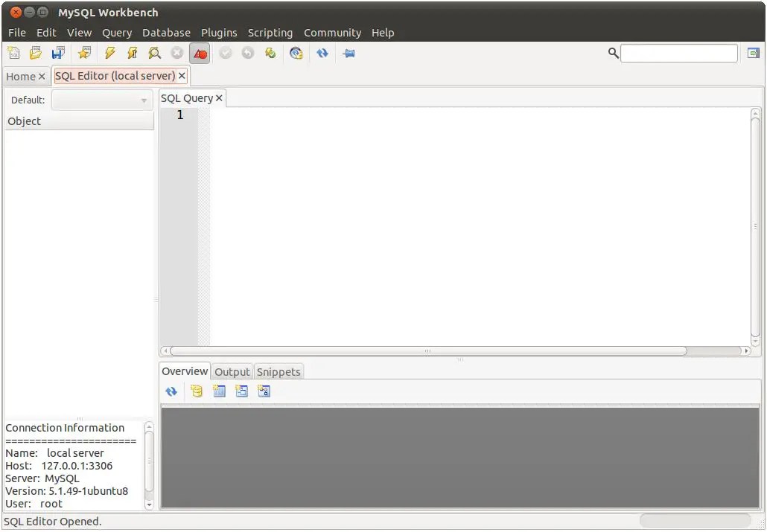Click the status bar progress indicator
767x532 pixels.
click(x=695, y=521)
